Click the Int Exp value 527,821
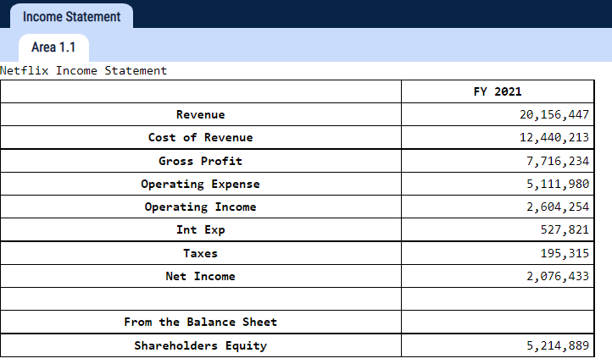Viewport: 612px width, 364px height. click(x=565, y=230)
